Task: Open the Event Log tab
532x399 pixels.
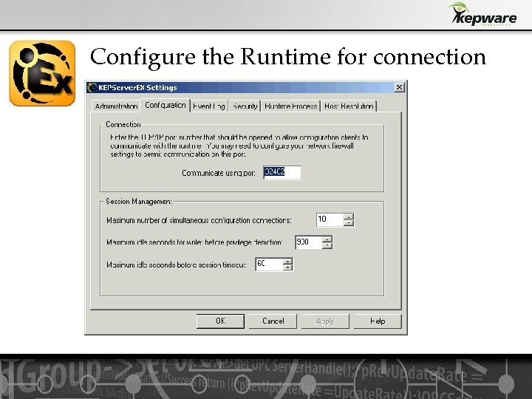Action: (208, 106)
